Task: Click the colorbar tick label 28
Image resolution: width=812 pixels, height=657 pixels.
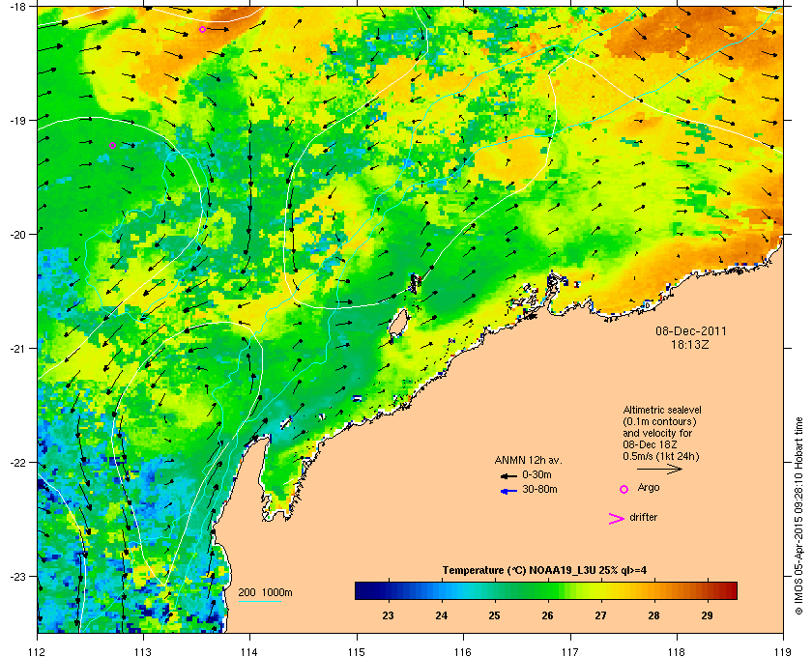Action: tap(654, 615)
